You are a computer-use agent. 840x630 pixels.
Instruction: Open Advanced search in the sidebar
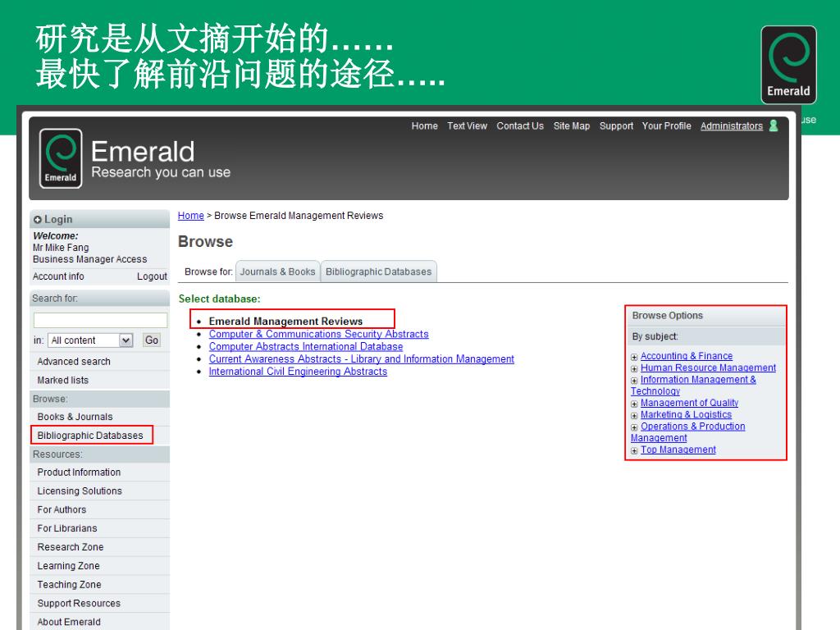74,362
